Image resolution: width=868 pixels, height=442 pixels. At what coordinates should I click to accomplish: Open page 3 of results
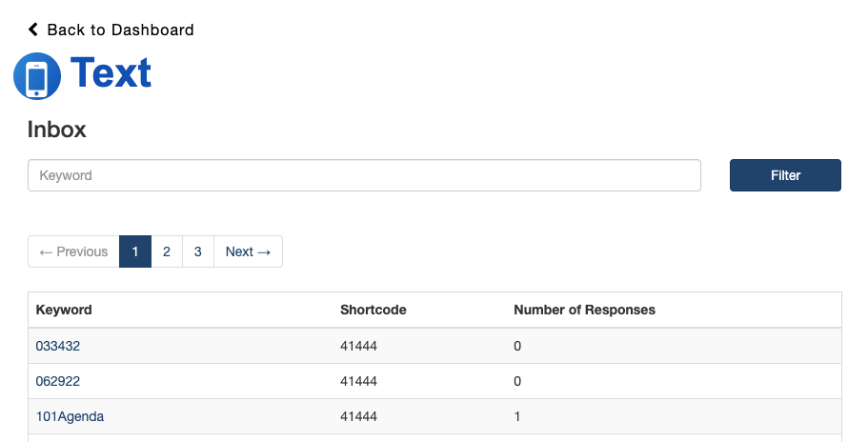tap(198, 251)
